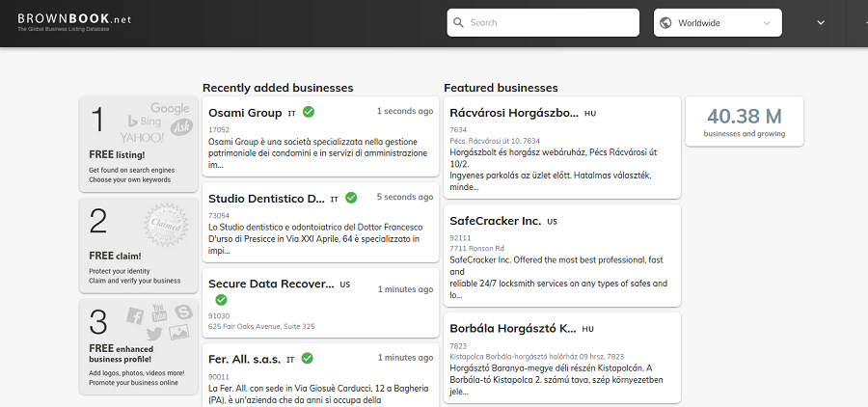Image resolution: width=868 pixels, height=407 pixels.
Task: Open the Brownbook.net logo homepage
Action: coord(74,21)
